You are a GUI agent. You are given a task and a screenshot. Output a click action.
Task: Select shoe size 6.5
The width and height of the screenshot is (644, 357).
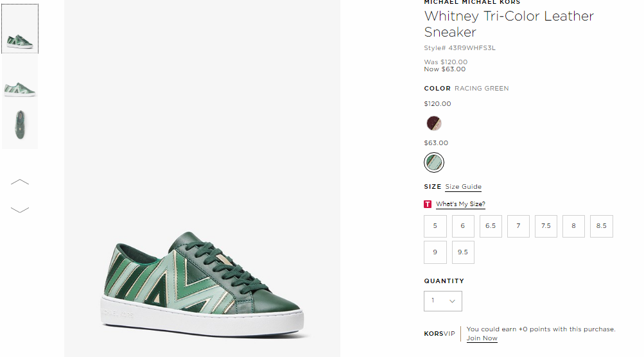tap(491, 226)
